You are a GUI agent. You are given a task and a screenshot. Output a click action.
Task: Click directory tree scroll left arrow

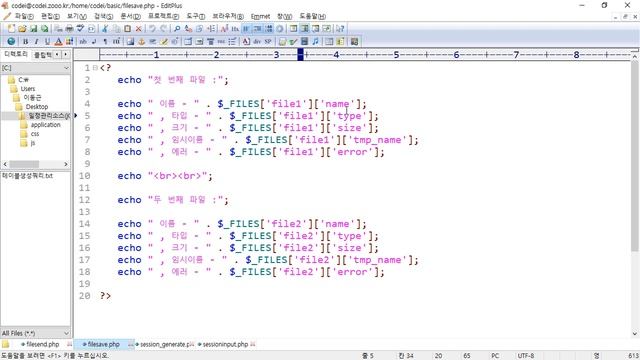(x=5, y=164)
